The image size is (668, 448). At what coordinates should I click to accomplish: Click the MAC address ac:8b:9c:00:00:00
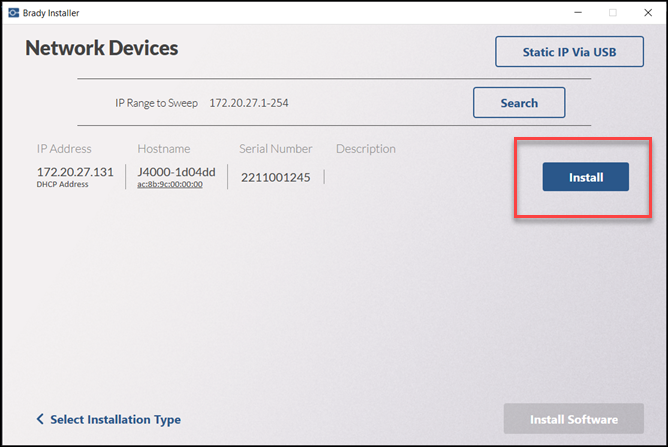[170, 184]
